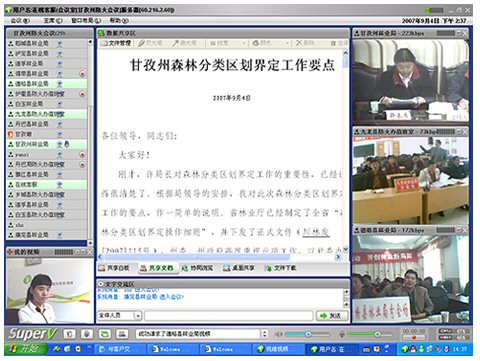Viewport: 480px width, 361px height.
Task: Collapse the 文字交流区 chat panel toggle
Action: pos(101,284)
